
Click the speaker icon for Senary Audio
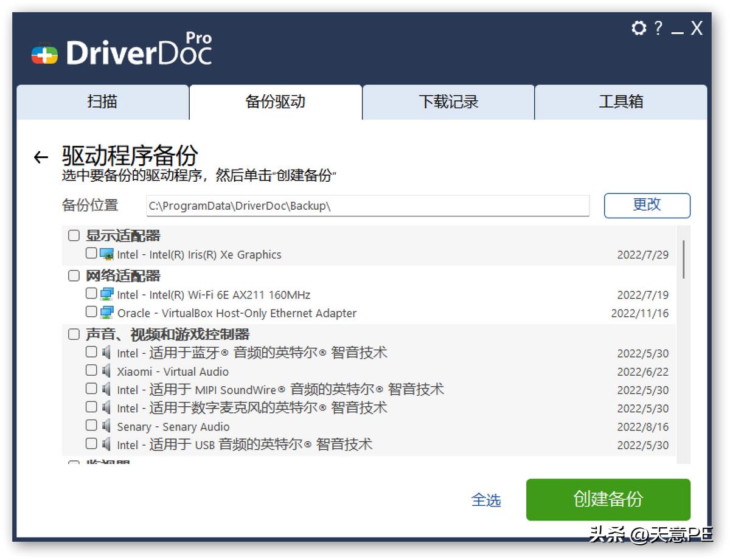106,426
